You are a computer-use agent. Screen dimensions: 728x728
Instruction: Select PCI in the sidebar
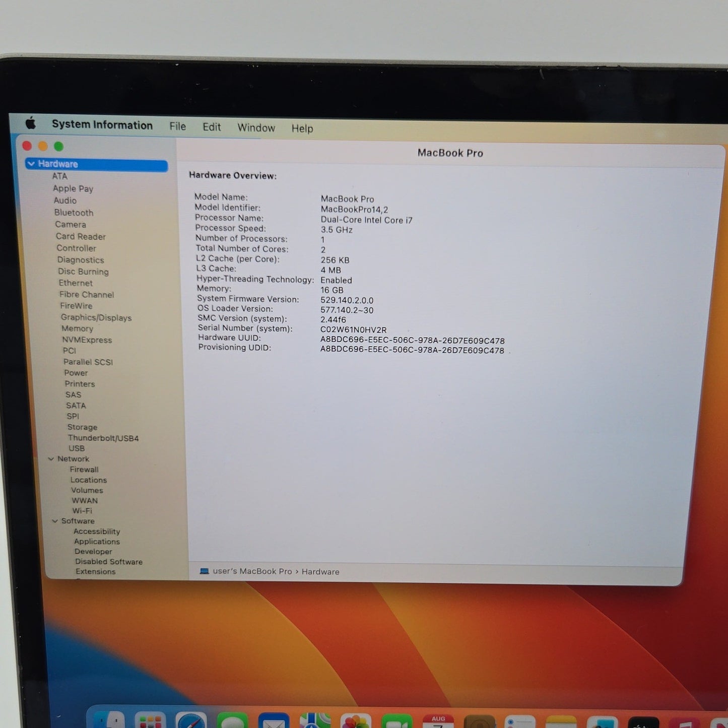(70, 351)
